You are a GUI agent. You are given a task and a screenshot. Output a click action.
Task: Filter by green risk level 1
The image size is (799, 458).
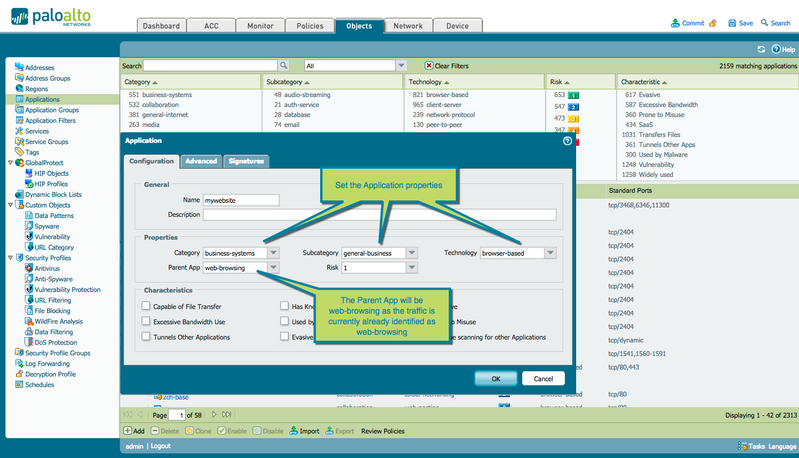tap(573, 95)
